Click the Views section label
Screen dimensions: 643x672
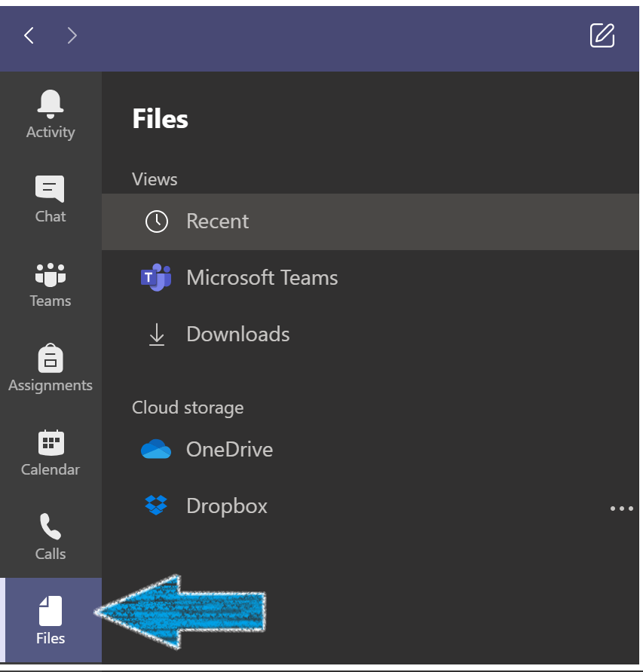click(x=155, y=179)
